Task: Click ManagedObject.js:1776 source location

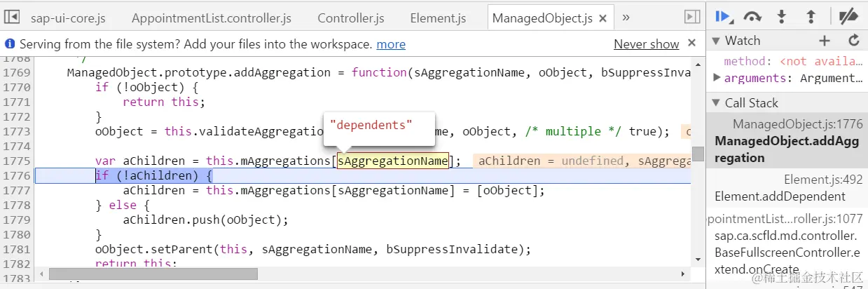Action: point(797,124)
